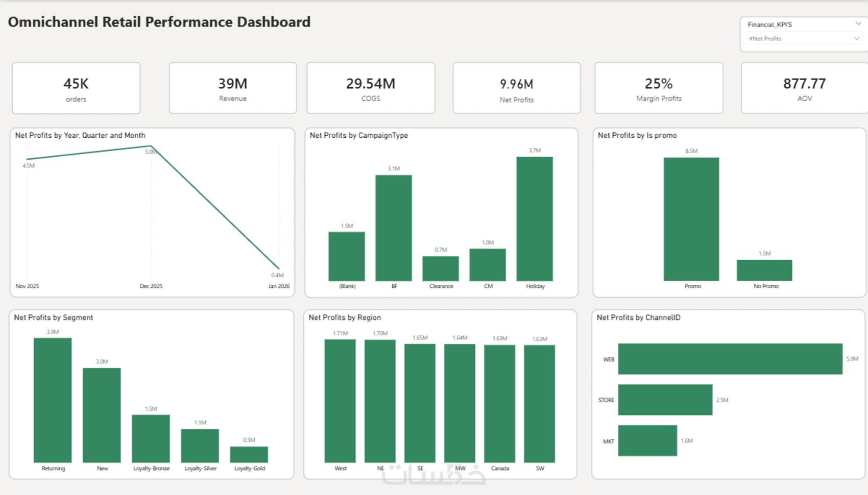Image resolution: width=868 pixels, height=495 pixels.
Task: Select the No Promo bar
Action: (x=764, y=270)
